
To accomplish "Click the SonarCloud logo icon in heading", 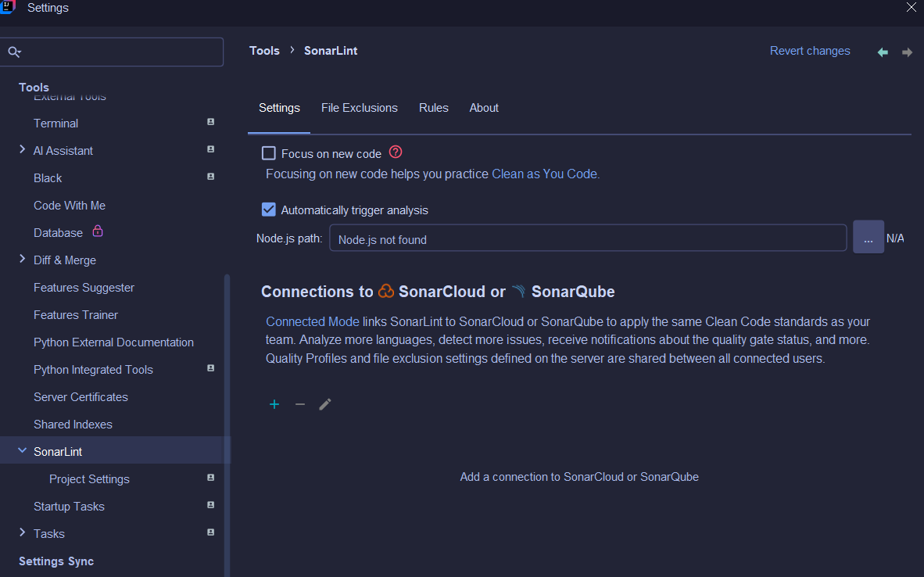I will pos(386,291).
